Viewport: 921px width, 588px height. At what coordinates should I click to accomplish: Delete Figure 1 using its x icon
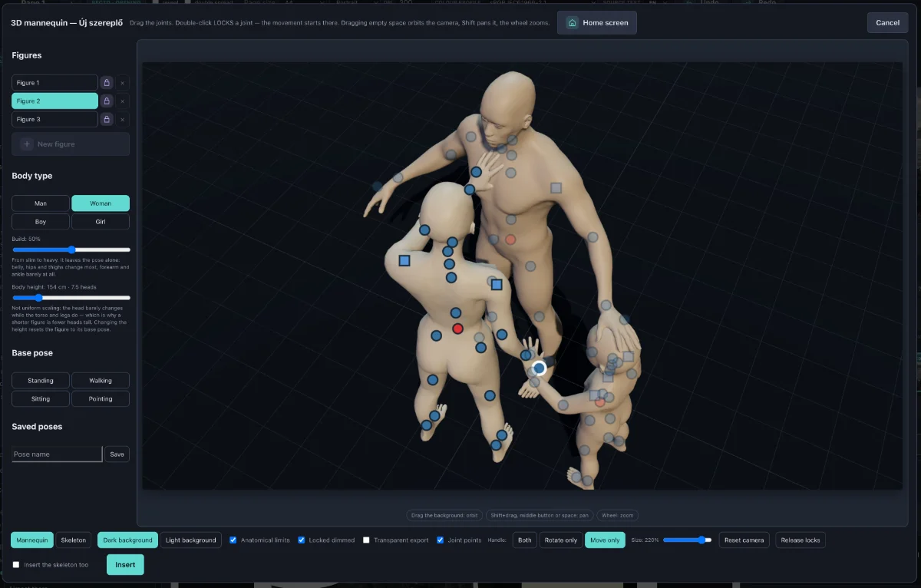click(123, 82)
